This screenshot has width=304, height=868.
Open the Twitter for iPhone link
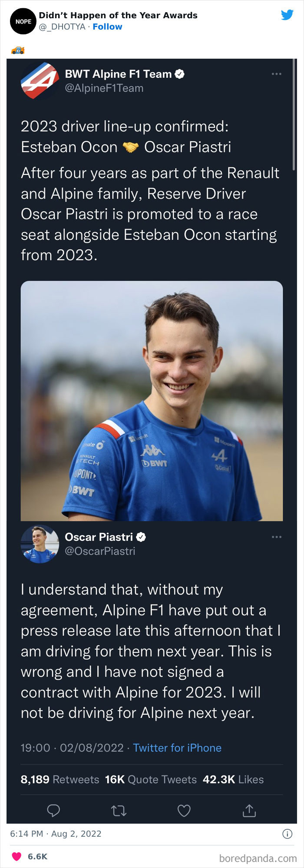177,748
